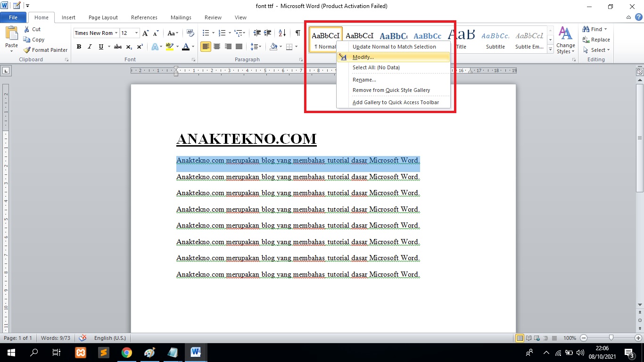Select the Subtitle style thumbnail
Viewport: 644px width, 362px height.
click(x=495, y=40)
